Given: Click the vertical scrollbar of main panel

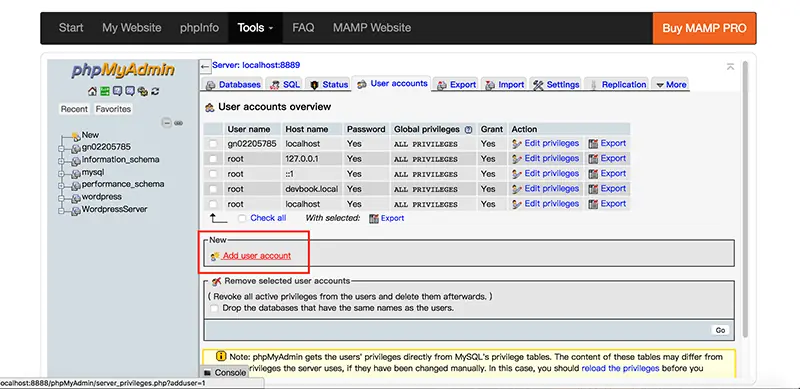Looking at the screenshot, I should pyautogui.click(x=745, y=199).
